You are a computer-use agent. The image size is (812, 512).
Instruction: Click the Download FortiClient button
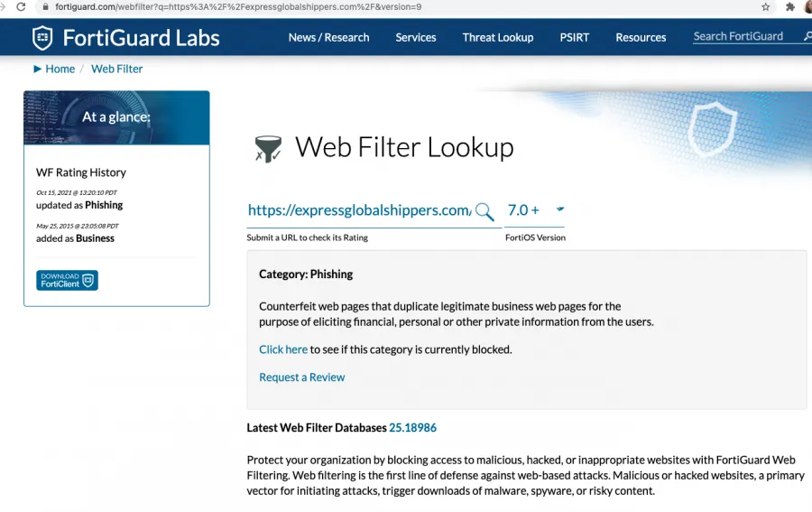click(x=67, y=280)
